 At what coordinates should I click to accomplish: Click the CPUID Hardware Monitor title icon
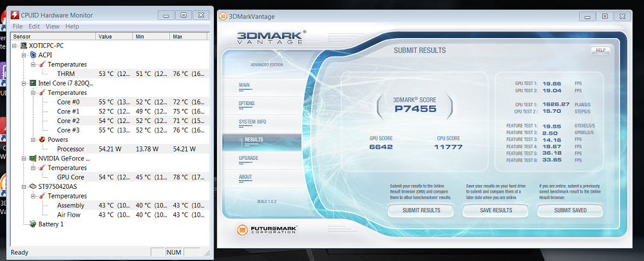(x=15, y=15)
